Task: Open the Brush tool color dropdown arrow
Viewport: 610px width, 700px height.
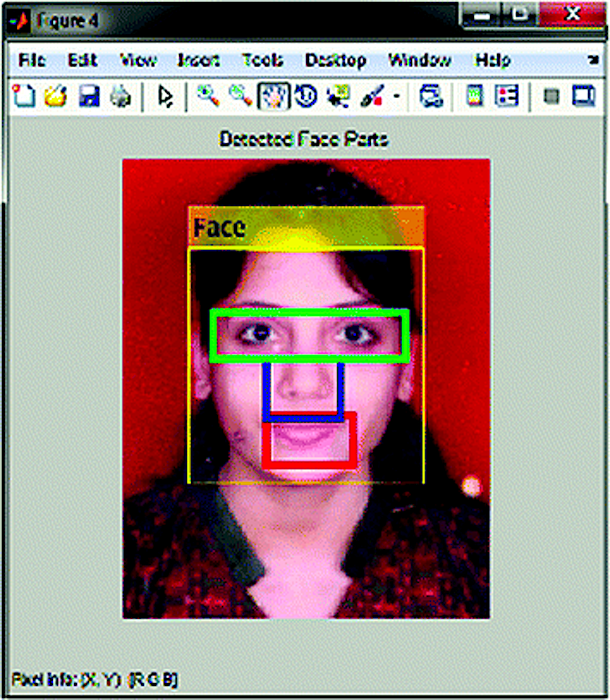Action: (x=397, y=97)
